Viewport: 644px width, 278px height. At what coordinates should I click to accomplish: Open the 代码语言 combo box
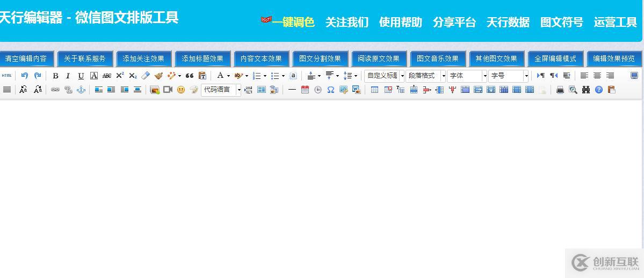tap(221, 90)
